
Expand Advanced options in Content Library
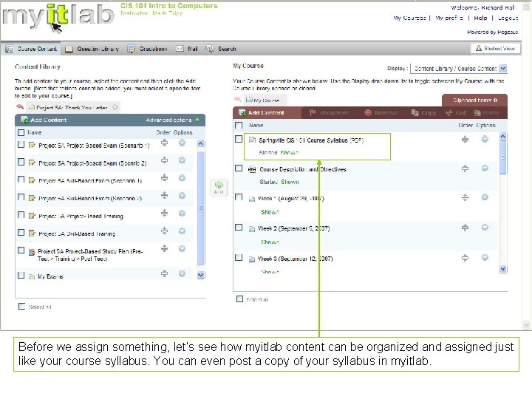[x=173, y=120]
